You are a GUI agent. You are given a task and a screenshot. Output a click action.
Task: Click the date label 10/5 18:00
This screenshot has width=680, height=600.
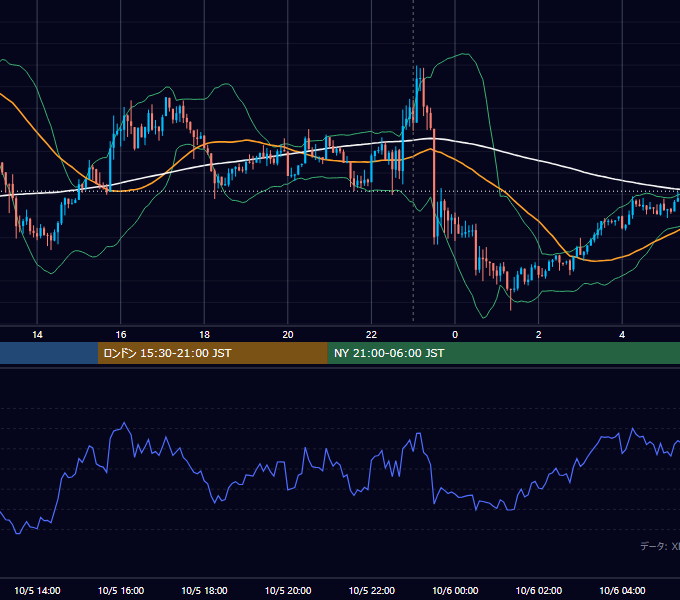pos(204,590)
